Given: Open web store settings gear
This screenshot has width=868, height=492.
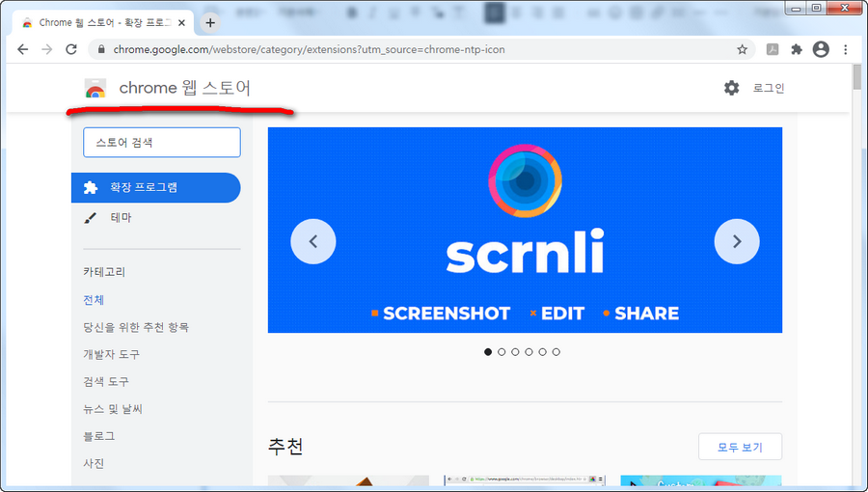Looking at the screenshot, I should (x=731, y=88).
